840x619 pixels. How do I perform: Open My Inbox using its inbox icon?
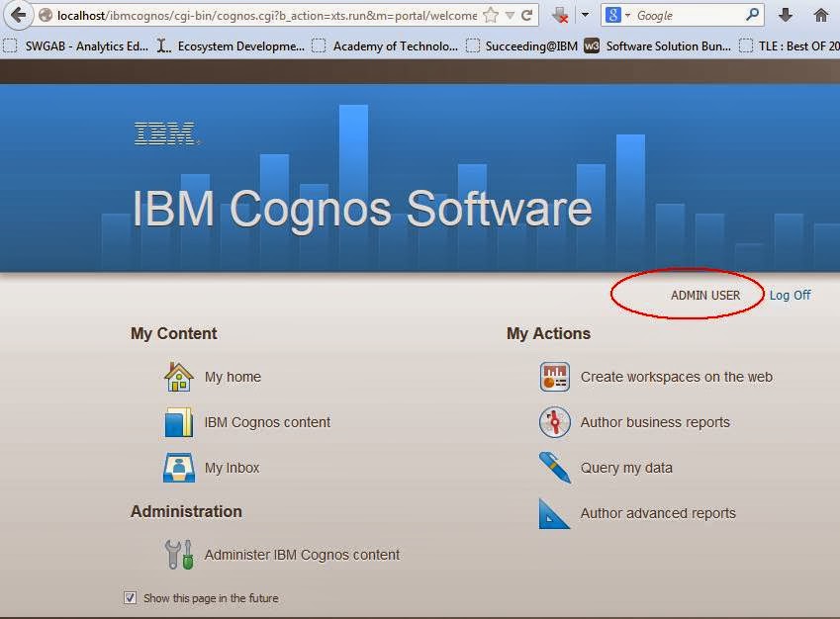178,468
